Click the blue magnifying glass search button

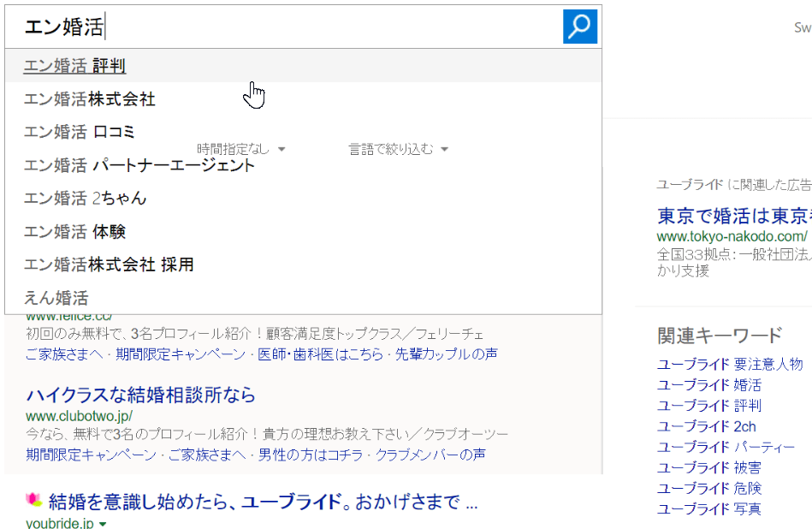click(x=579, y=27)
